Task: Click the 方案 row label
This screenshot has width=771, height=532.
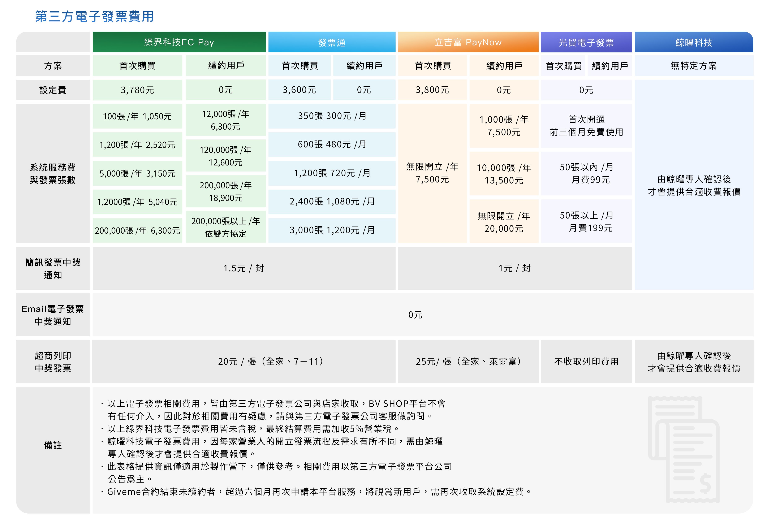Action: [x=53, y=66]
